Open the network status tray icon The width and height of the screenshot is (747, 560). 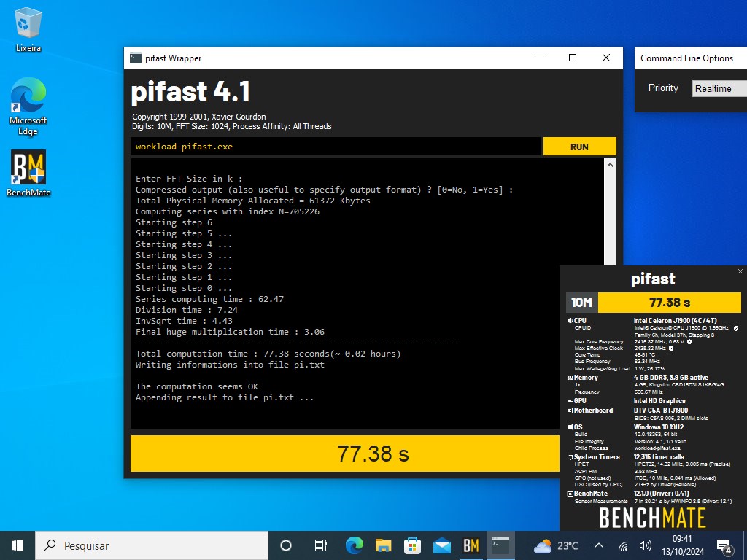point(623,545)
